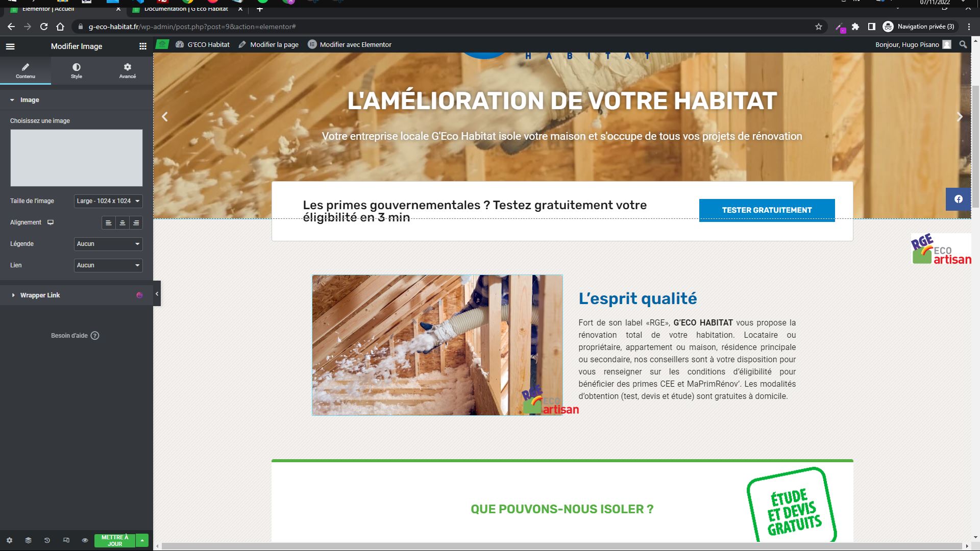The width and height of the screenshot is (980, 551).
Task: Click the METTRE À JOUR button
Action: pyautogui.click(x=115, y=540)
